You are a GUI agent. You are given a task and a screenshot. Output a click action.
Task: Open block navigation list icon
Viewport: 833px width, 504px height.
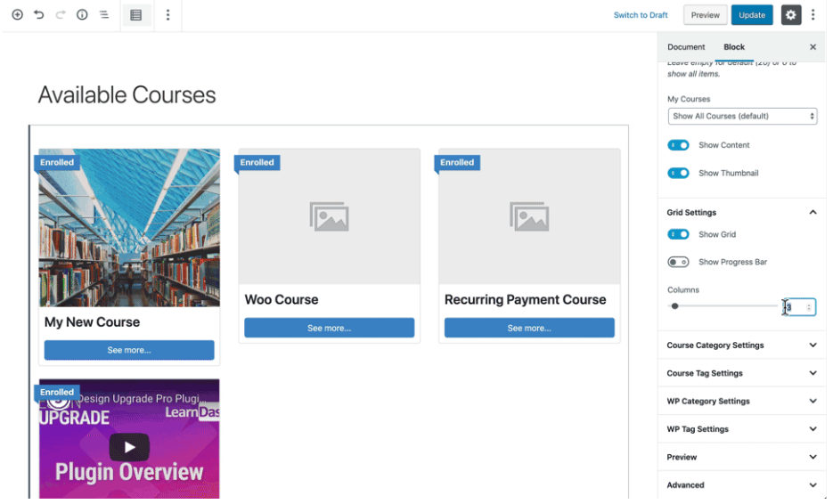pyautogui.click(x=104, y=15)
